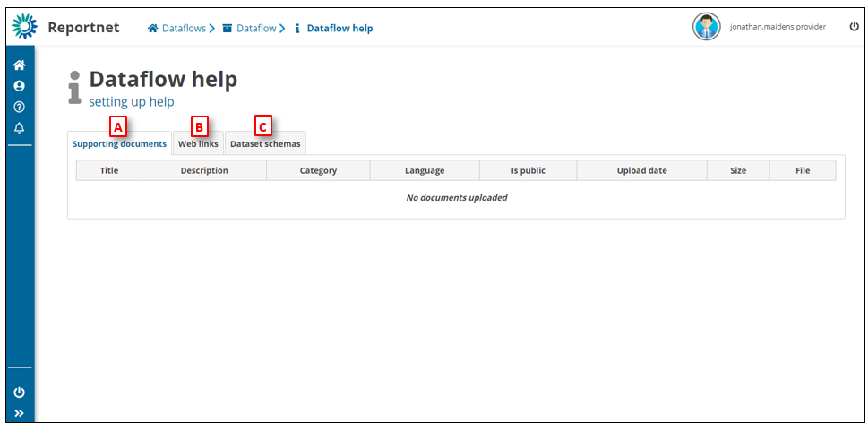Expand the sidebar with double chevron

click(19, 413)
